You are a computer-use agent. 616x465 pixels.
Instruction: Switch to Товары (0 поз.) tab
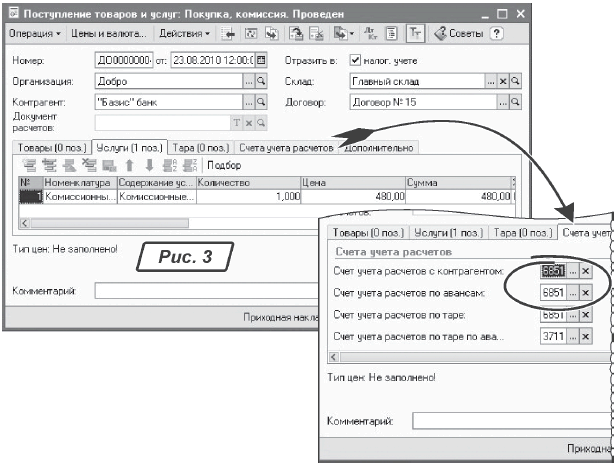pyautogui.click(x=48, y=148)
